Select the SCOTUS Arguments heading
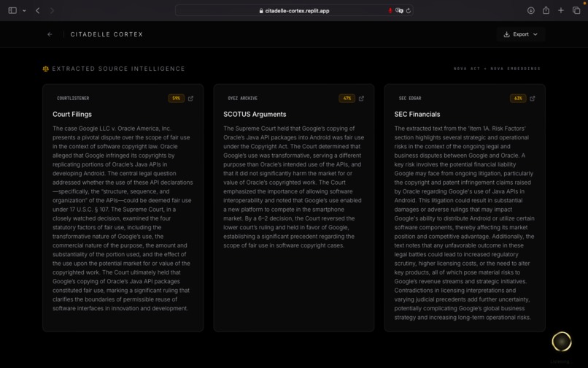Viewport: 588px width, 368px height. (x=255, y=114)
